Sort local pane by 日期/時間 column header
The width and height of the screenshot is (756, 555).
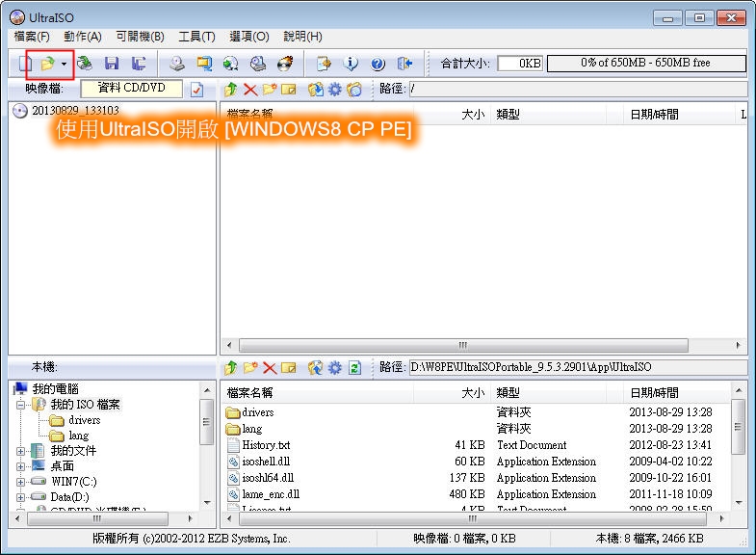pyautogui.click(x=677, y=393)
